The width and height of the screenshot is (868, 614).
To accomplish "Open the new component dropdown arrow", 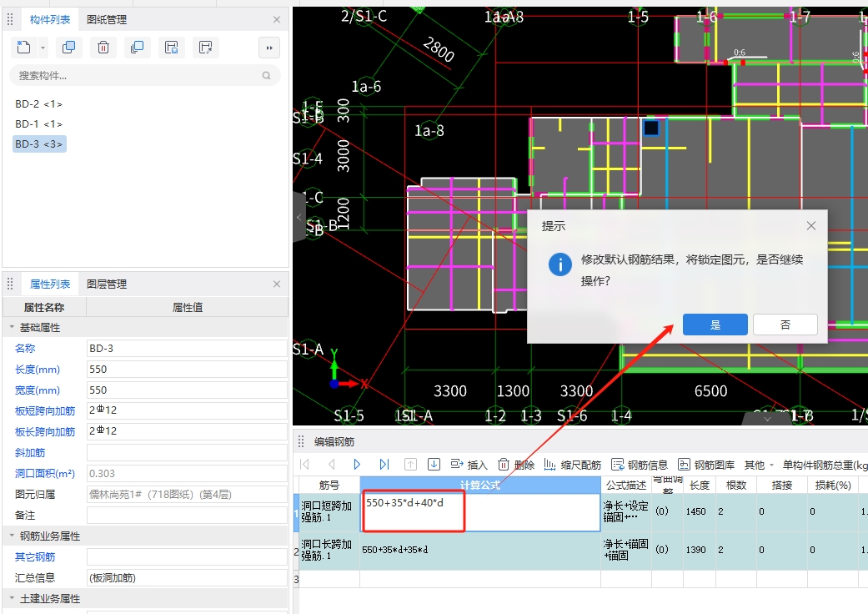I will point(43,48).
